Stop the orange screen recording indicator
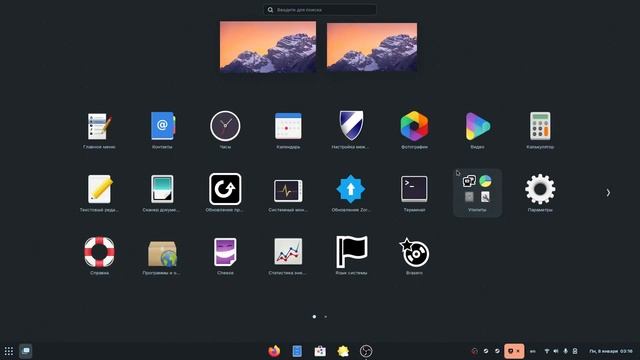Image resolution: width=640 pixels, height=360 pixels. click(514, 351)
